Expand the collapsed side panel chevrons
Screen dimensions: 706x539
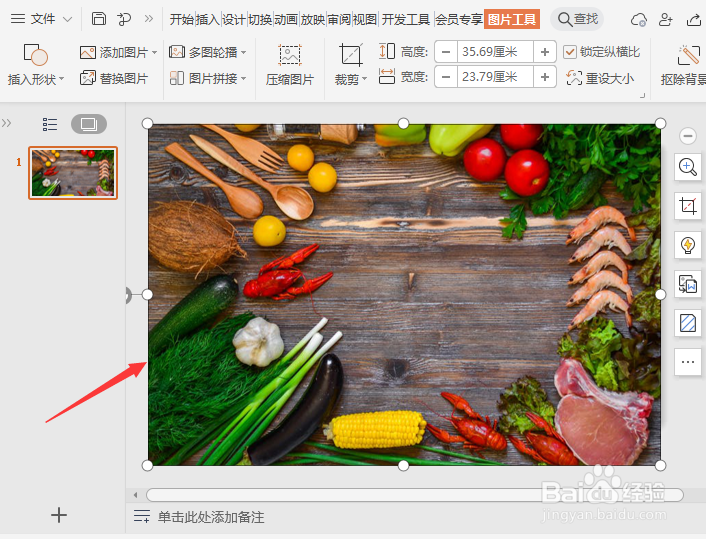click(x=6, y=123)
